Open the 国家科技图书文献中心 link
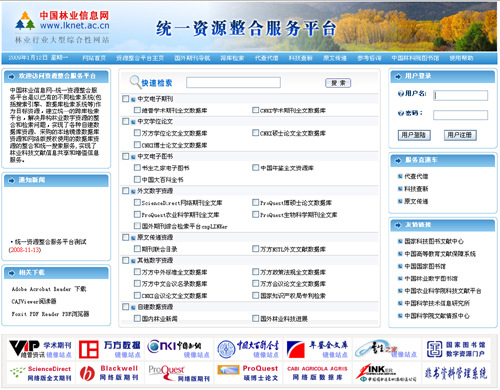Screen dimensions: 500x390 tap(434, 241)
